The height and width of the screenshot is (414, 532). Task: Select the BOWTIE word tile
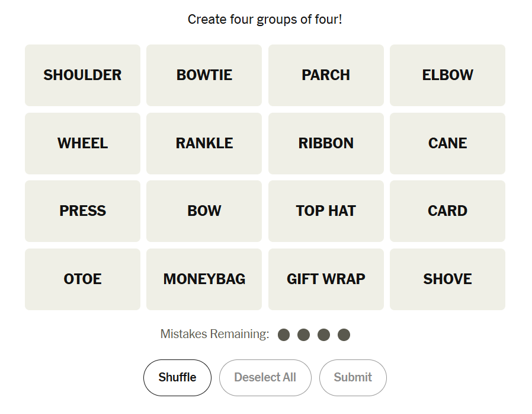[x=204, y=75]
